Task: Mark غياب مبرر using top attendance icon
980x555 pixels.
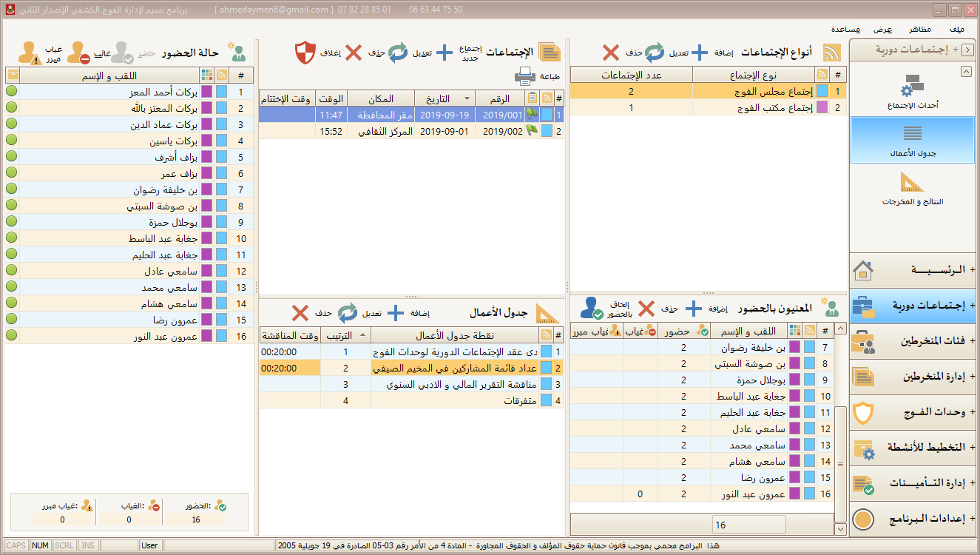Action: click(30, 53)
